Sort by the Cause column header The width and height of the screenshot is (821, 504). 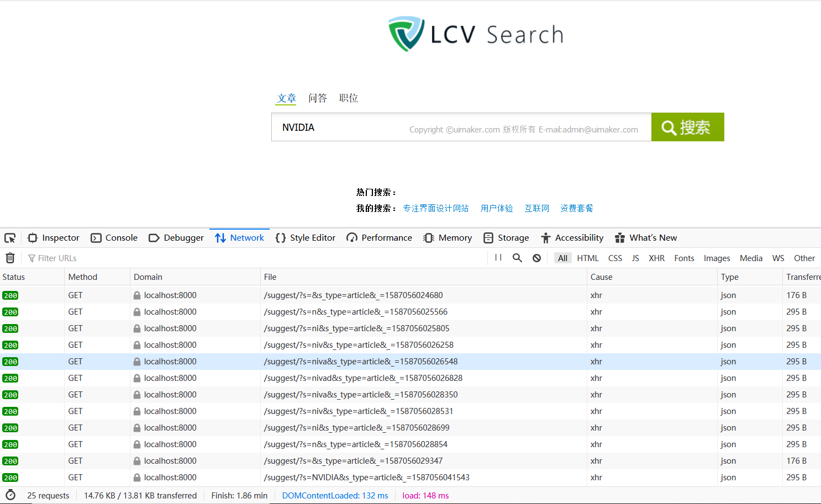652,277
